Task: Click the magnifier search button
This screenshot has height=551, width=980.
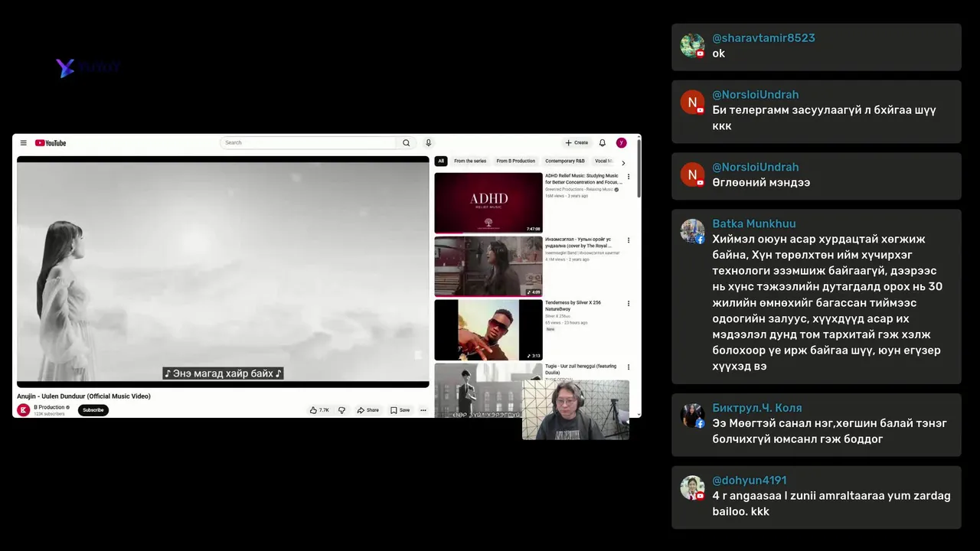Action: pyautogui.click(x=407, y=143)
